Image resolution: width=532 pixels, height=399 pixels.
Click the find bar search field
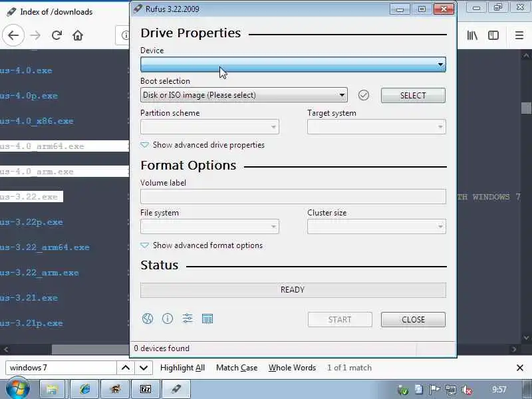61,368
